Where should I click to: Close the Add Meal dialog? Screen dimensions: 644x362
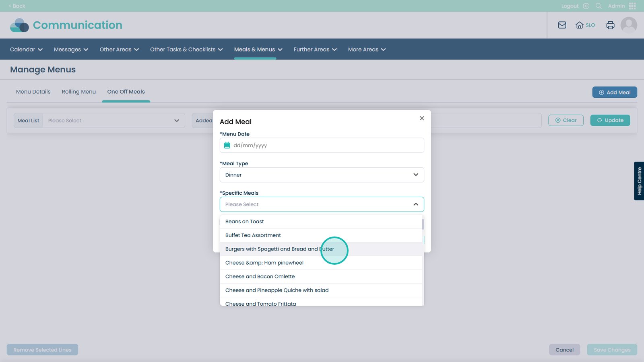(x=421, y=118)
